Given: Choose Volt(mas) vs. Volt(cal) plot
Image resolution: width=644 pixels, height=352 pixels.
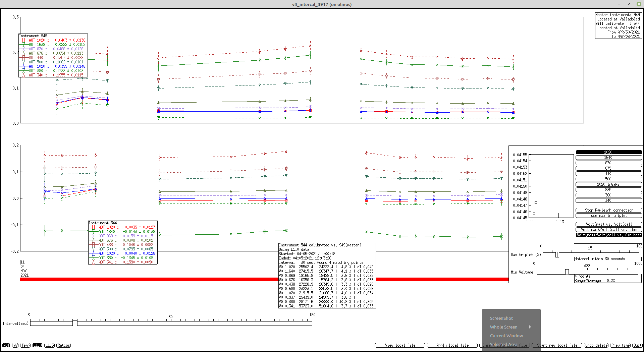Looking at the screenshot, I should pyautogui.click(x=609, y=224).
